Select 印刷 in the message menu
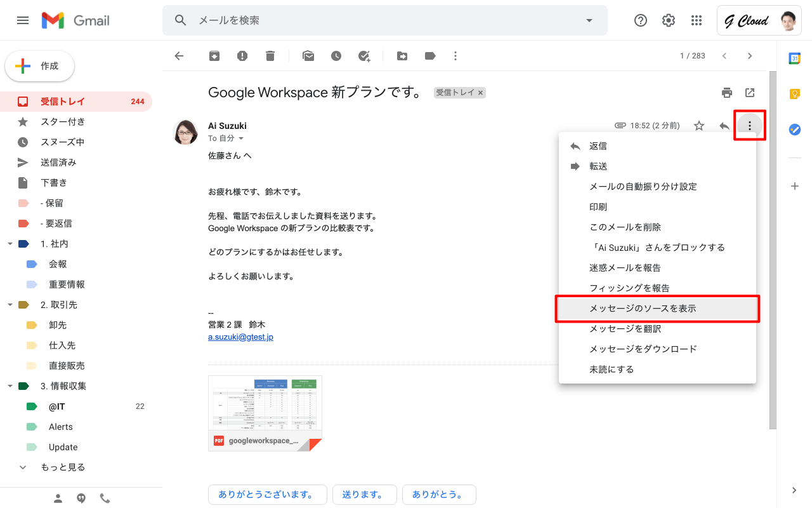The height and width of the screenshot is (508, 812). 657,207
